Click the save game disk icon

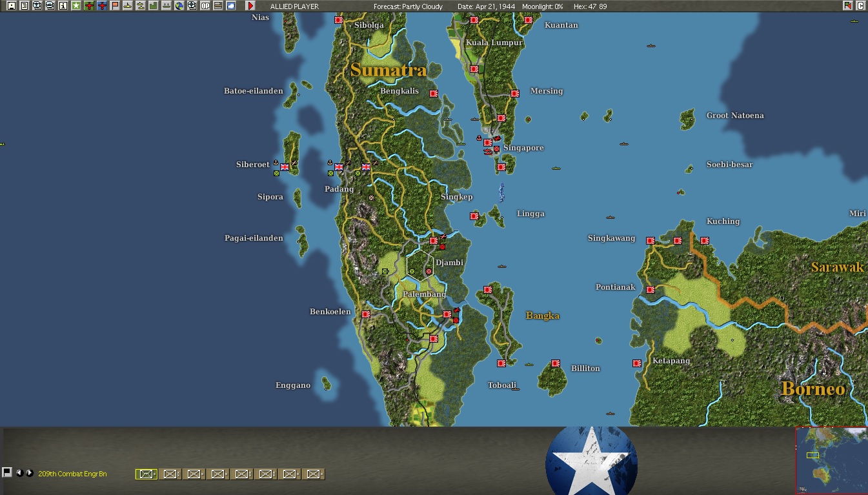(11, 6)
